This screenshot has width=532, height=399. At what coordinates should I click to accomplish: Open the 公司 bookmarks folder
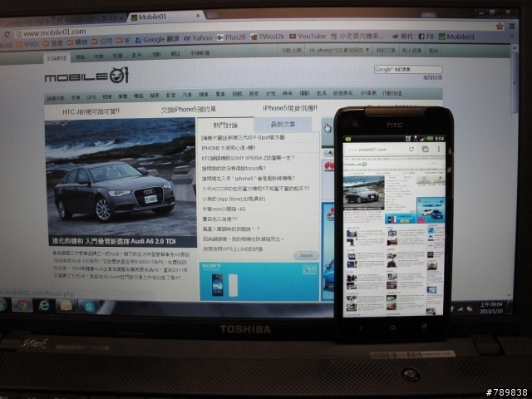pyautogui.click(x=101, y=42)
